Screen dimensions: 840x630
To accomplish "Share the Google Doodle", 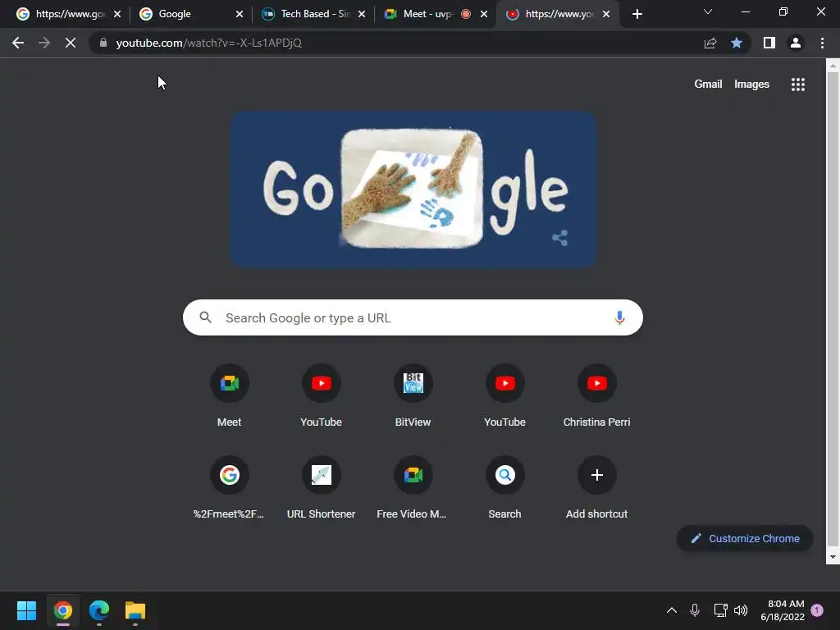I will click(559, 238).
